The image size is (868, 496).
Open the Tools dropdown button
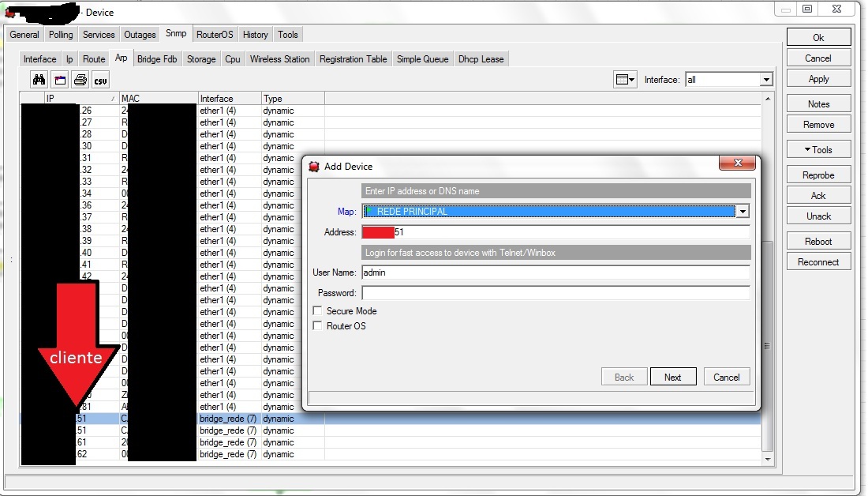click(x=818, y=149)
